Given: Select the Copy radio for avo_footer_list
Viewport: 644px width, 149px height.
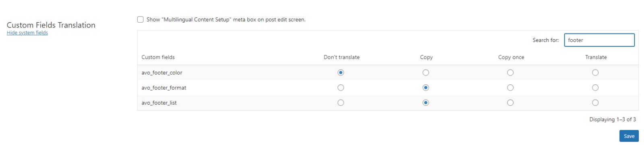Looking at the screenshot, I should point(426,103).
